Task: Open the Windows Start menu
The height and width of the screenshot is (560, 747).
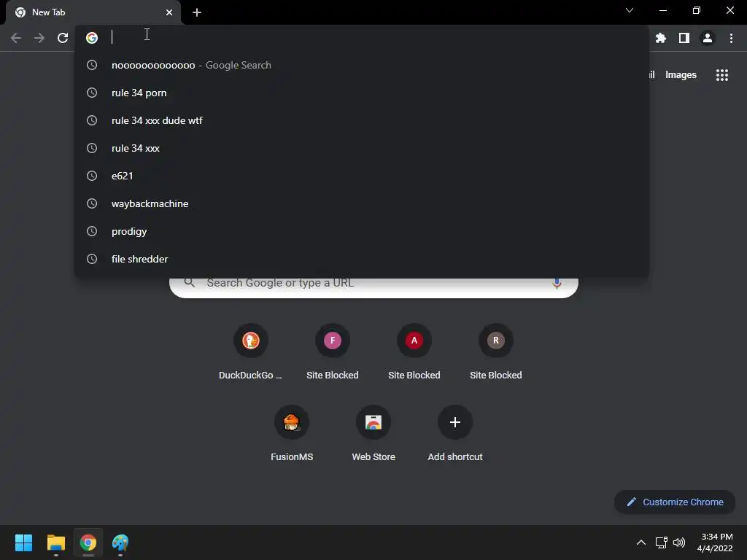Action: (24, 542)
